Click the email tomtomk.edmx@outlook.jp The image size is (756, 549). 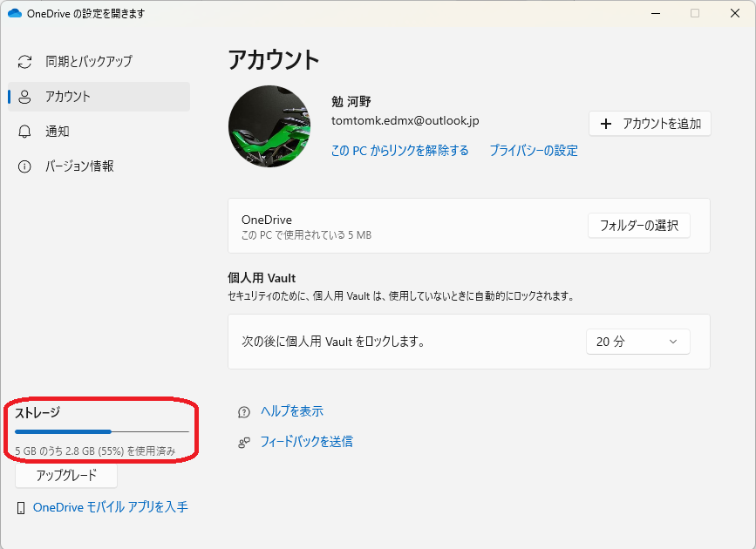coord(405,120)
